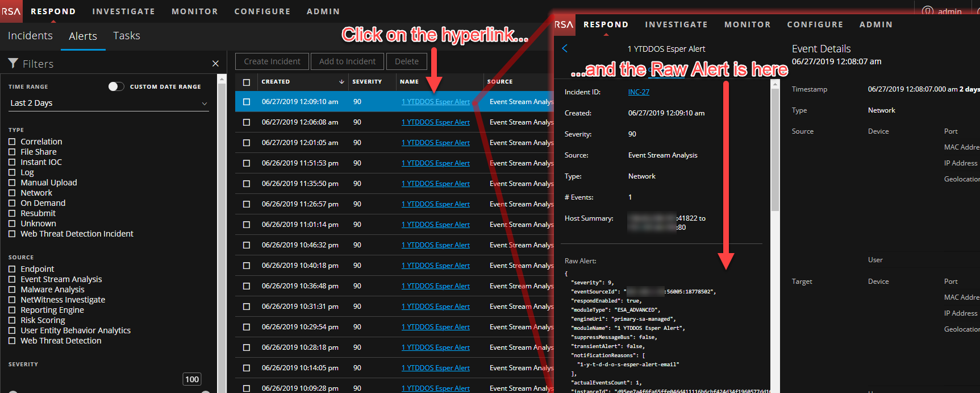Click the funnel Filters icon
Screen dimensions: 980x393
(13, 63)
